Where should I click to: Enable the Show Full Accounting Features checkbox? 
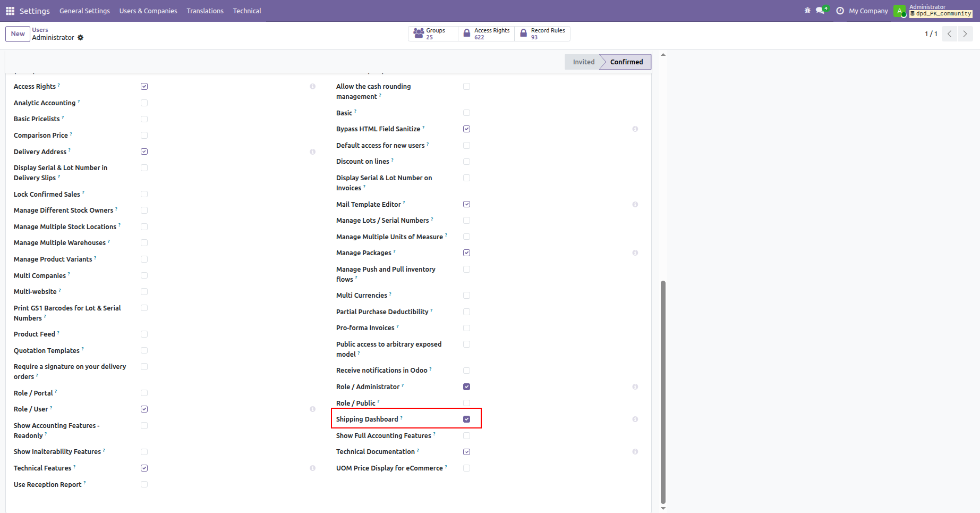point(466,436)
